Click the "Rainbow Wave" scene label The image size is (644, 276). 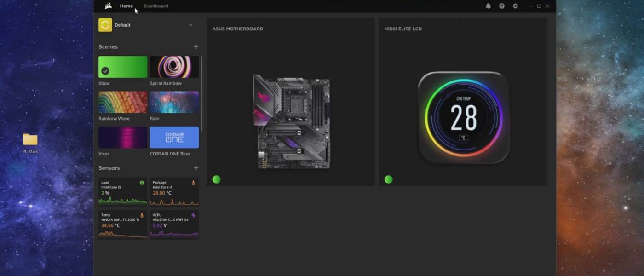[x=114, y=119]
